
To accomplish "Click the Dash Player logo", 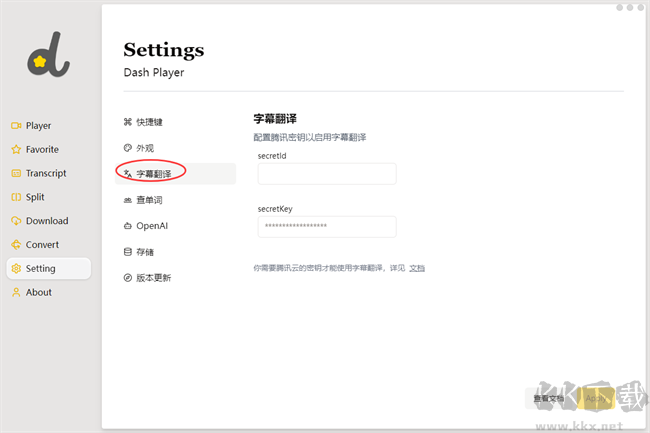I will tap(49, 54).
